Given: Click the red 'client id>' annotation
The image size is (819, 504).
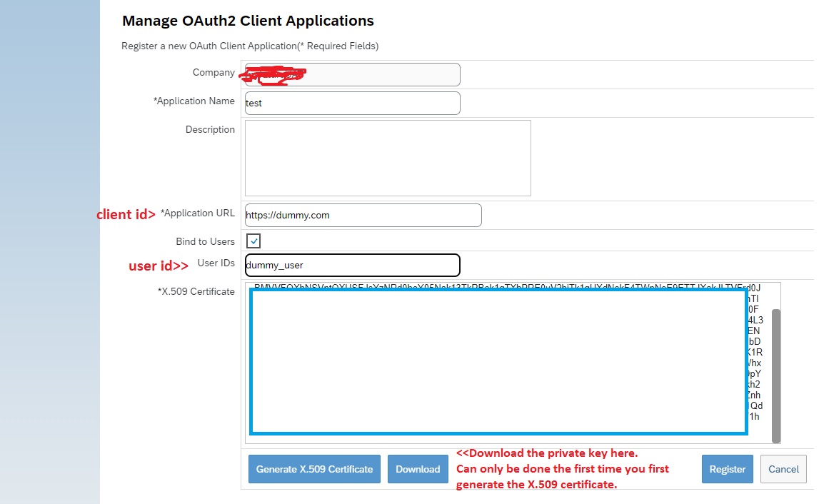Looking at the screenshot, I should coord(126,214).
